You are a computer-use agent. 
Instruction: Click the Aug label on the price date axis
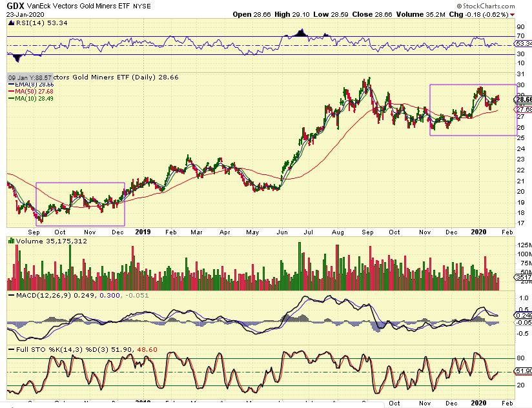[338, 232]
